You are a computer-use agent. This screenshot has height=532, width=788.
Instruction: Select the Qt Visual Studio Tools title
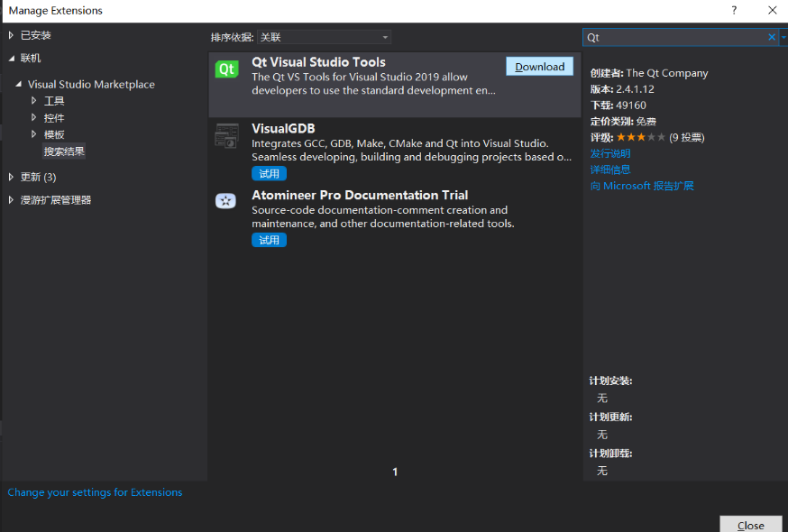pyautogui.click(x=318, y=62)
